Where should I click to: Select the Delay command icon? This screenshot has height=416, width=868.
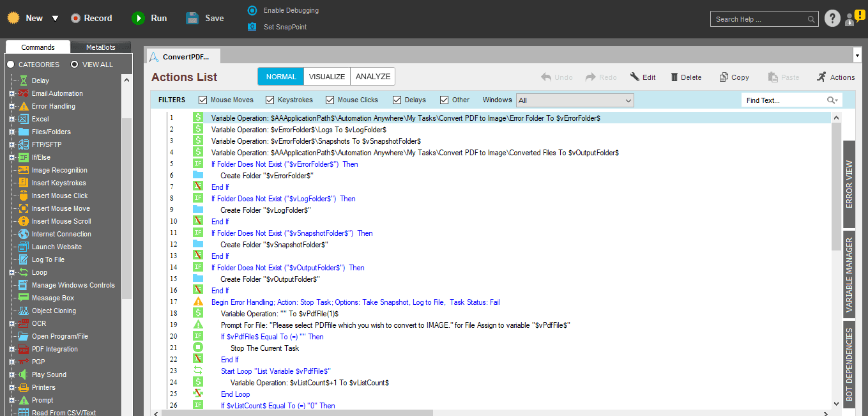coord(24,81)
